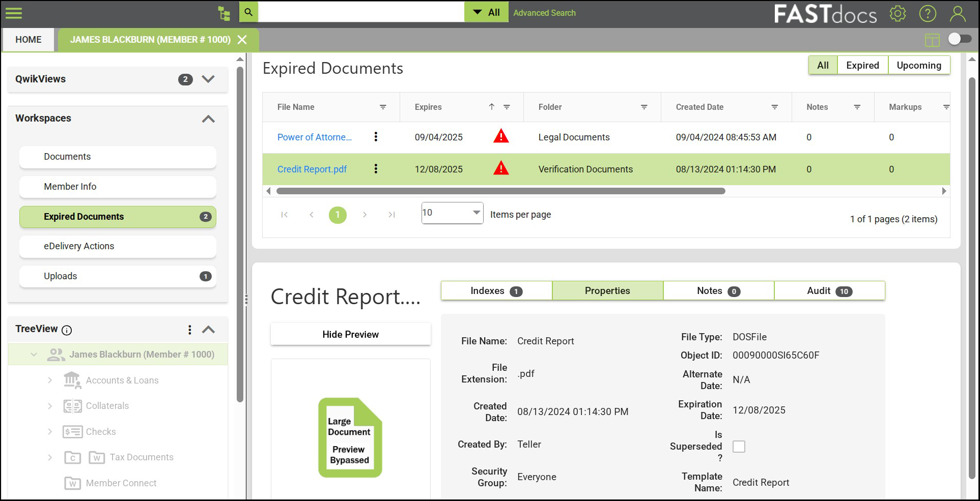Click the table horizontal scrollbar

click(500, 191)
